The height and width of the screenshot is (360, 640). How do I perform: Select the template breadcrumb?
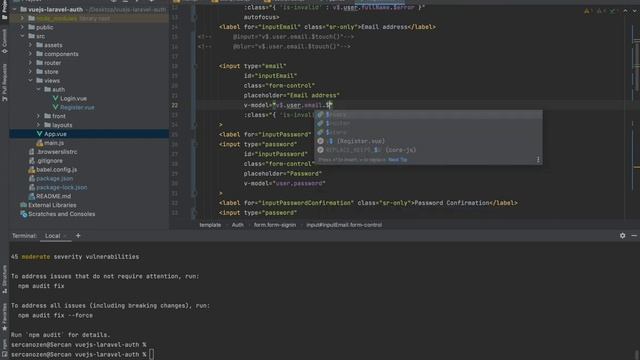(x=210, y=225)
